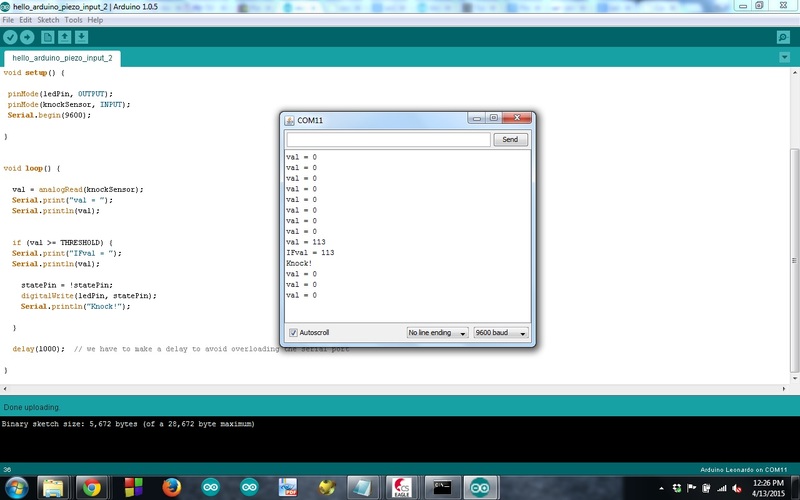Click the editor vertical scrollbar thumb
The image size is (800, 500).
click(794, 260)
